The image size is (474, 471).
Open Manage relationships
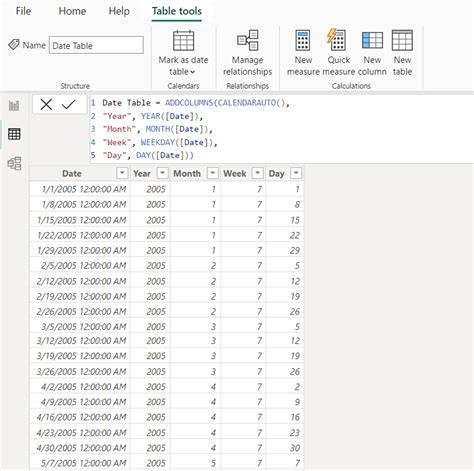(247, 53)
